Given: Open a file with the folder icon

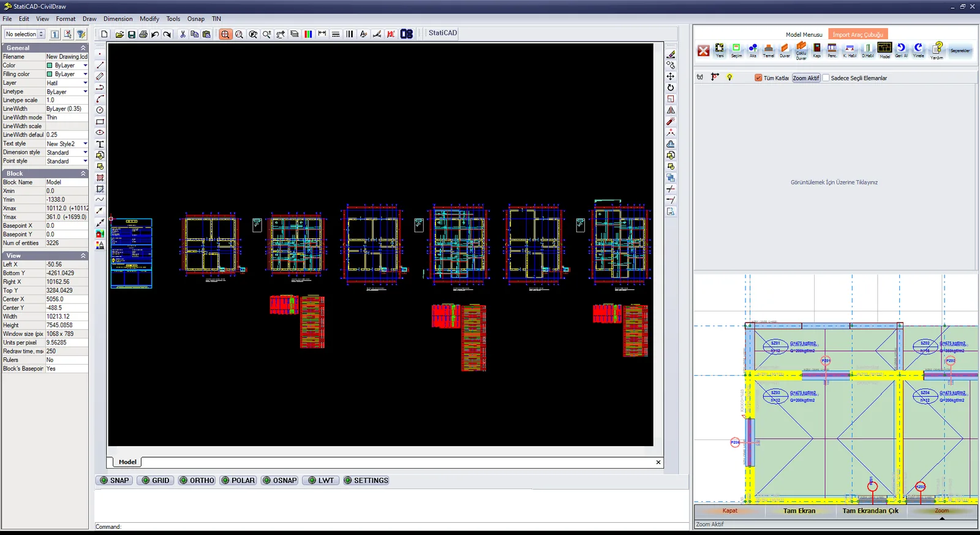Looking at the screenshot, I should [119, 34].
